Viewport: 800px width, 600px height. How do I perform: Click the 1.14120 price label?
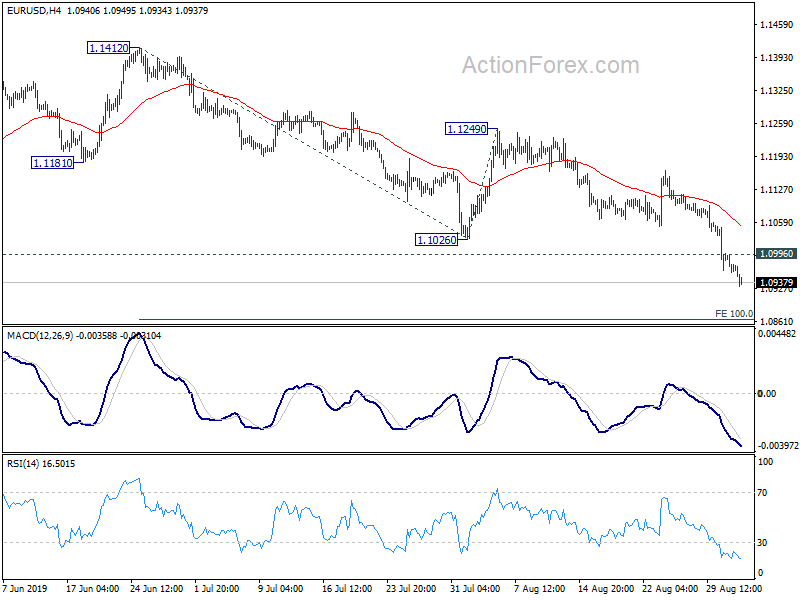coord(109,48)
